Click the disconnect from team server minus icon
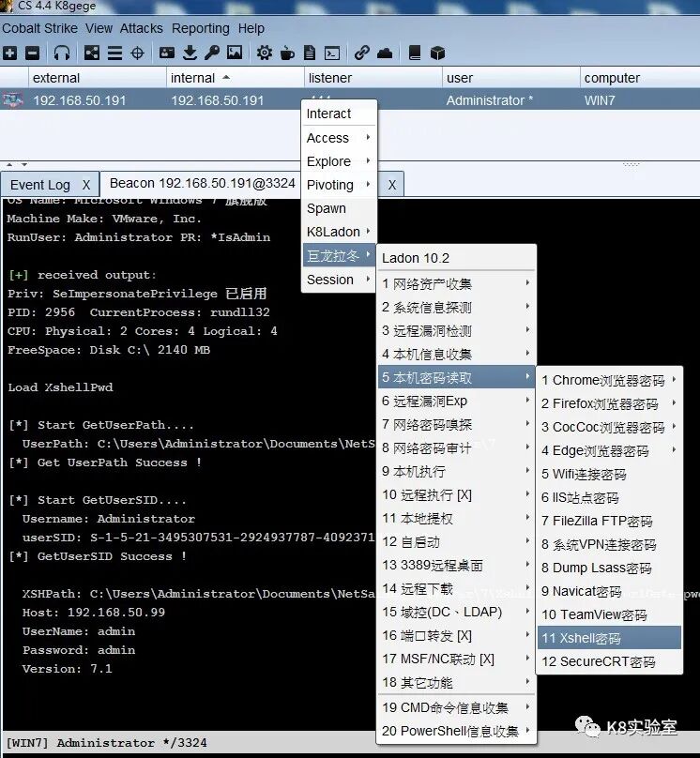Viewport: 700px width, 758px height. [33, 53]
